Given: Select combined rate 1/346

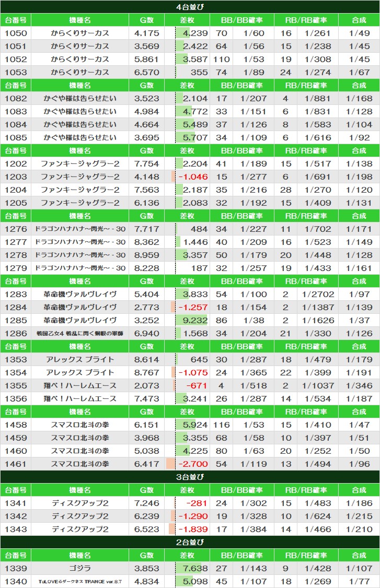Looking at the screenshot, I should [359, 385].
